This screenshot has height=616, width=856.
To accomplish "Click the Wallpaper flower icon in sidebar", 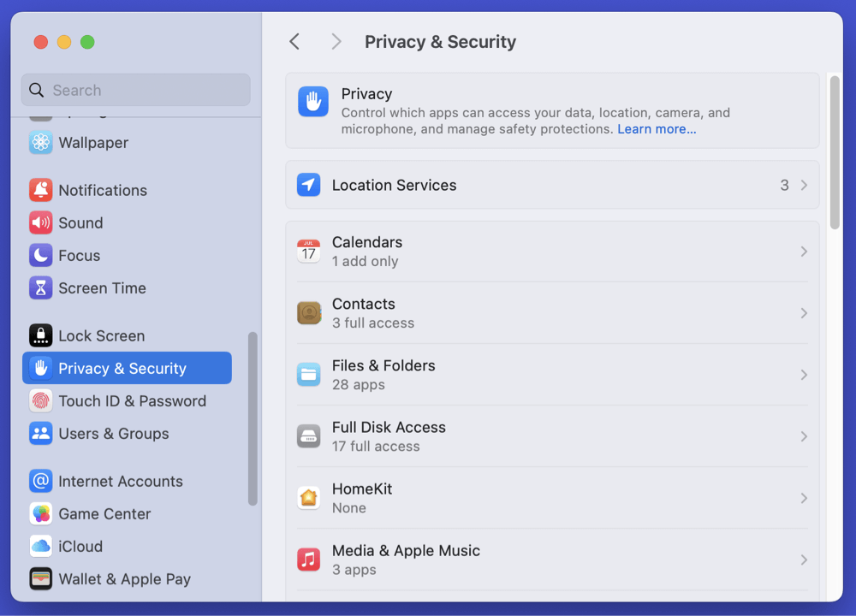I will 40,143.
